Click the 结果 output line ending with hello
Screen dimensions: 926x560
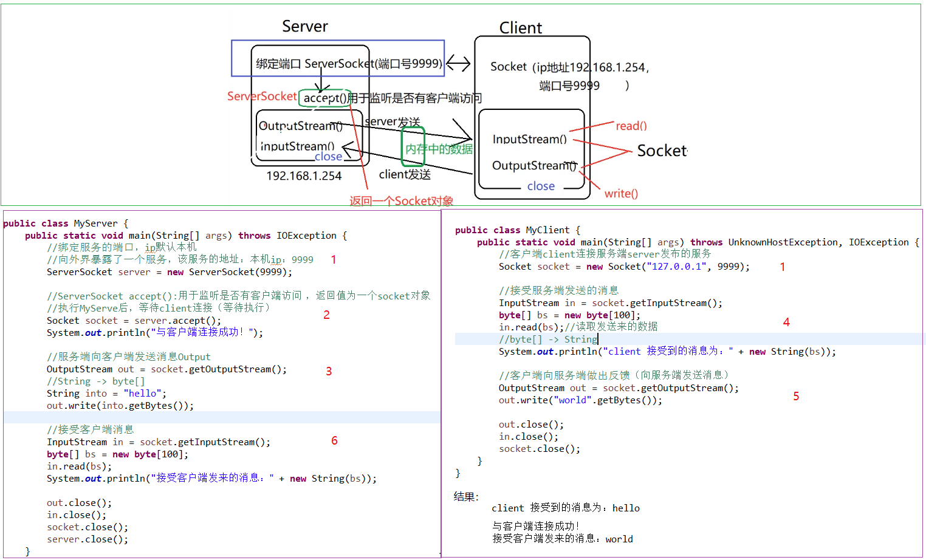[565, 508]
